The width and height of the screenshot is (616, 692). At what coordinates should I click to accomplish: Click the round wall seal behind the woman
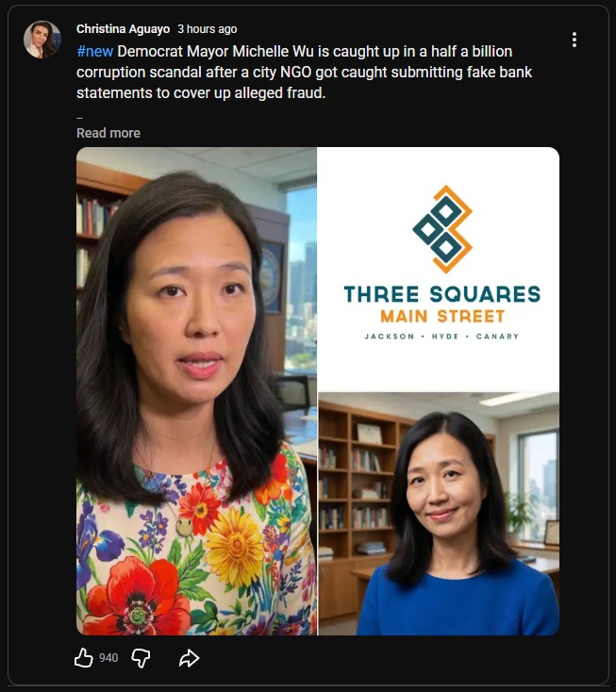point(271,278)
